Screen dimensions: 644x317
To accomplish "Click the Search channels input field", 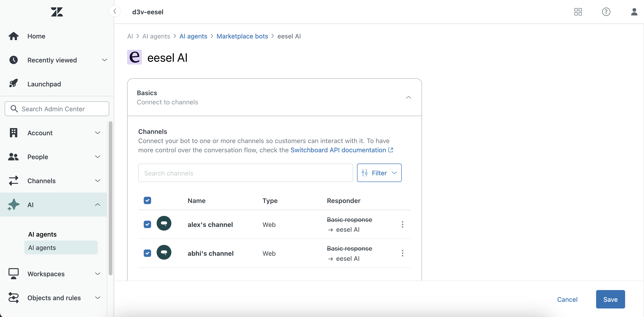I will pyautogui.click(x=245, y=173).
